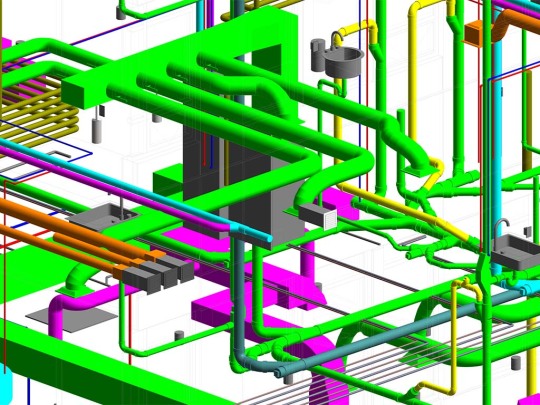Click the dark gray central column shaft
The height and width of the screenshot is (405, 540).
241,186
